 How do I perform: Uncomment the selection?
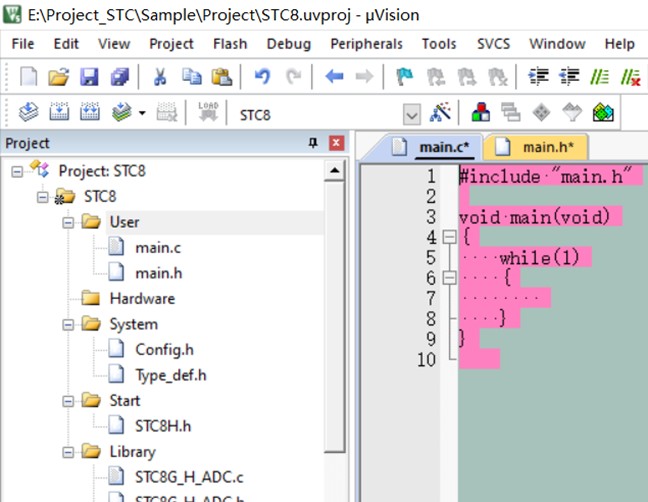(631, 76)
